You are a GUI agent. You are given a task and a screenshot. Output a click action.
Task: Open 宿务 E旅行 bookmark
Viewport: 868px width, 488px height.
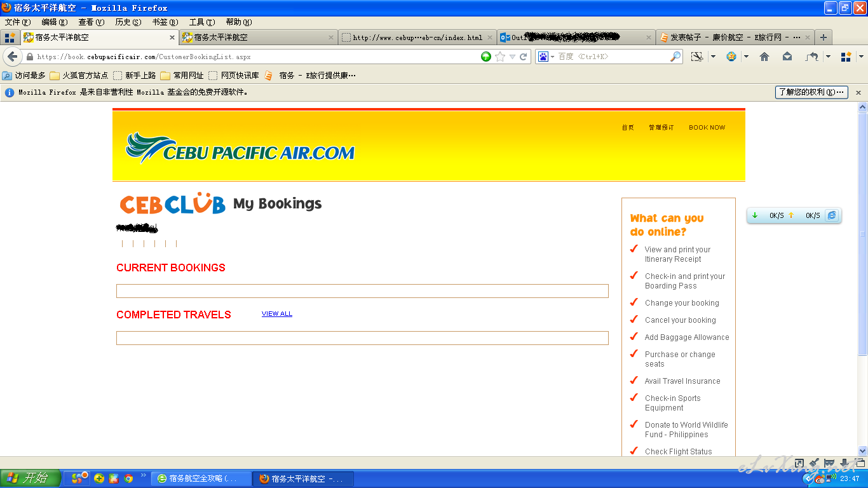click(310, 76)
